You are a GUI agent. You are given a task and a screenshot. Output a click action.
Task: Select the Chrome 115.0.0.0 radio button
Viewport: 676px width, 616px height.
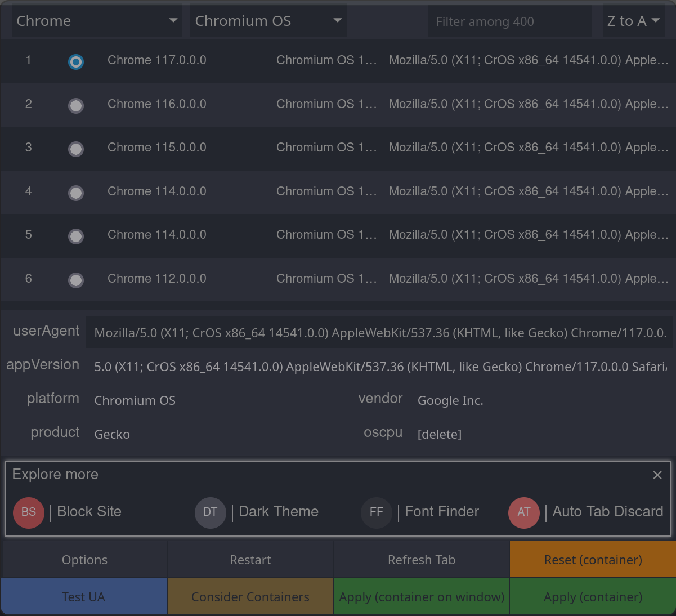[x=76, y=149]
